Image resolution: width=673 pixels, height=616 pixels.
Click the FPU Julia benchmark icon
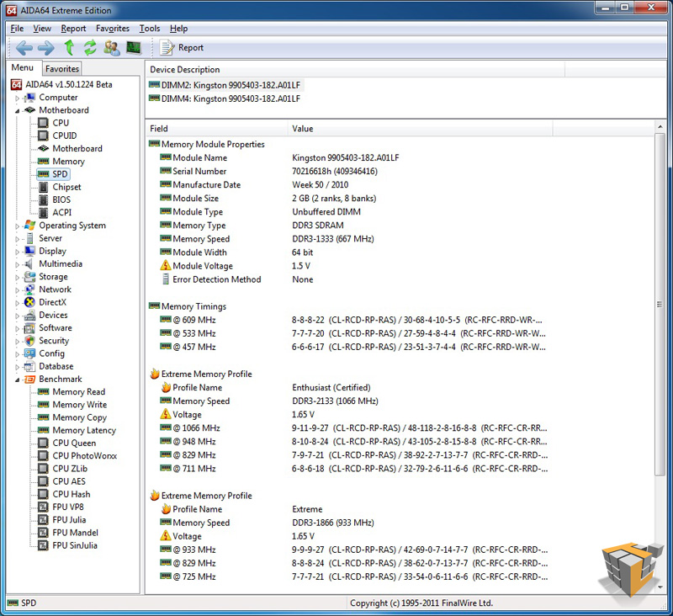[x=43, y=520]
